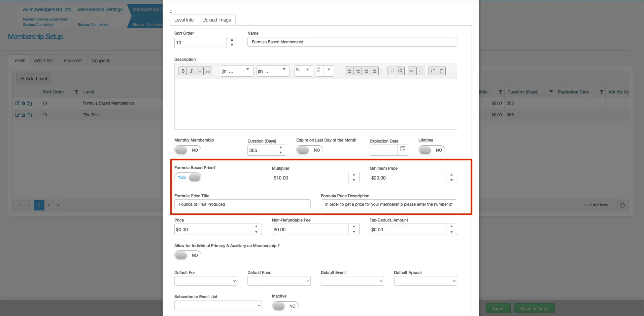Viewport: 644px width, 316px height.
Task: Open the Membership Settings step
Action: point(100,9)
